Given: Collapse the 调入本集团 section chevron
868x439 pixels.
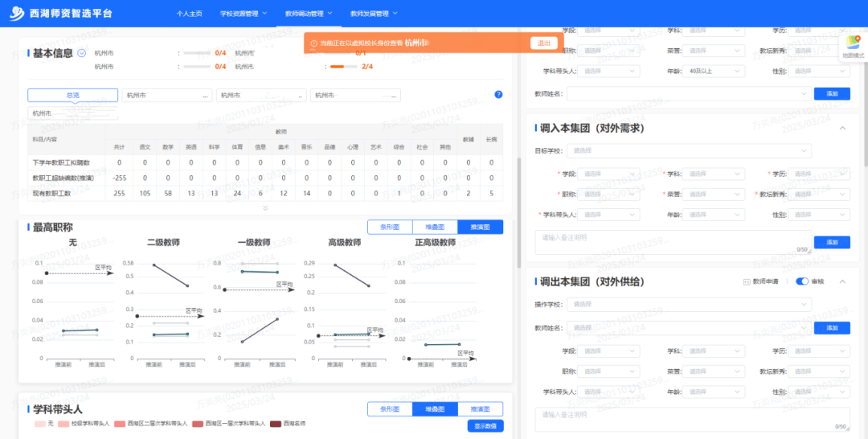Looking at the screenshot, I should (x=842, y=128).
